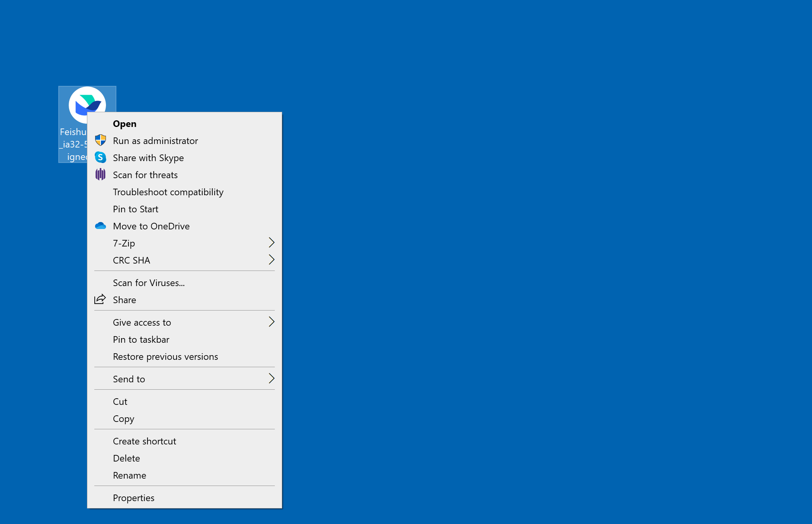812x524 pixels.
Task: Expand the CRC SHA submenu chevron
Action: click(x=271, y=260)
